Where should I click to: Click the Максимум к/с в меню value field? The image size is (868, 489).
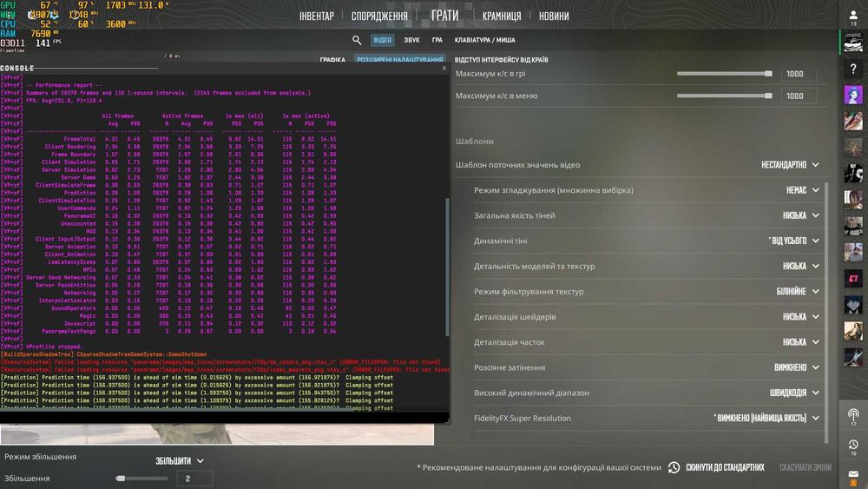pos(799,96)
